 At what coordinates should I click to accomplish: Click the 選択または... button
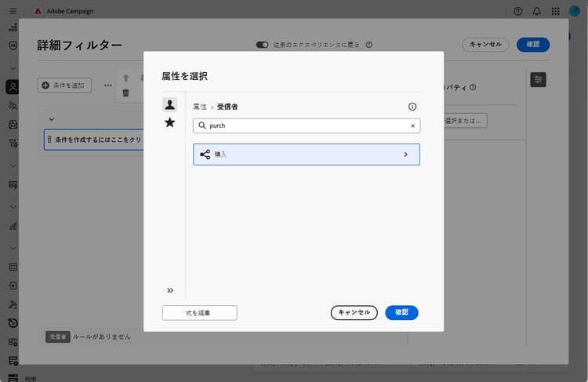point(465,121)
